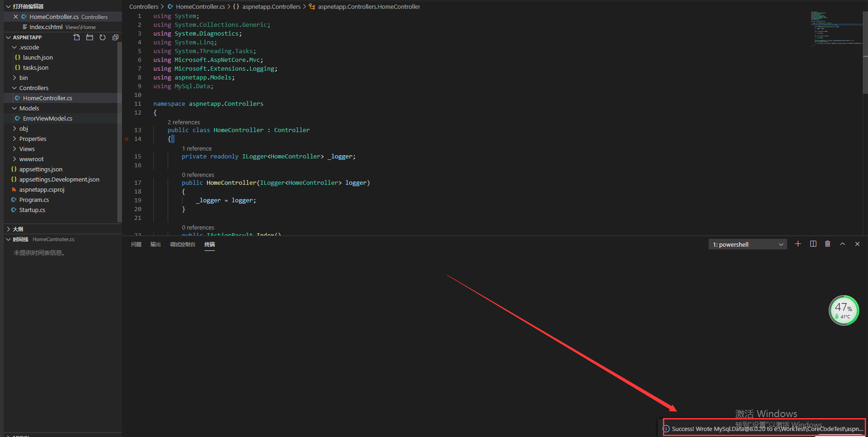Select Startup.cs in the explorer

click(x=32, y=210)
